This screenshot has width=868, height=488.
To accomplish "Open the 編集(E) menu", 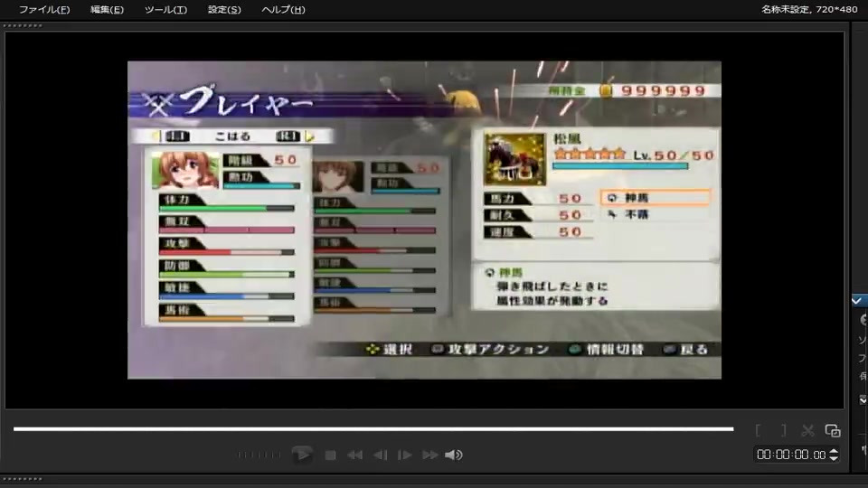I will (x=107, y=9).
